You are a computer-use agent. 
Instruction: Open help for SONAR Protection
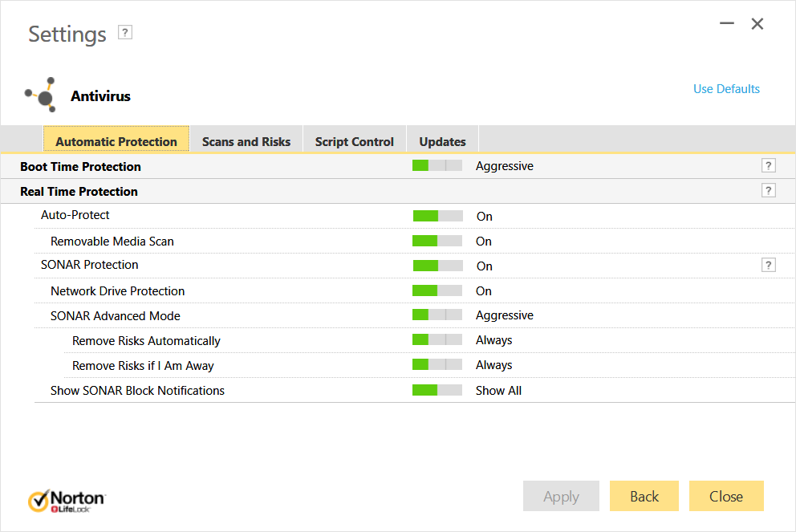coord(769,266)
